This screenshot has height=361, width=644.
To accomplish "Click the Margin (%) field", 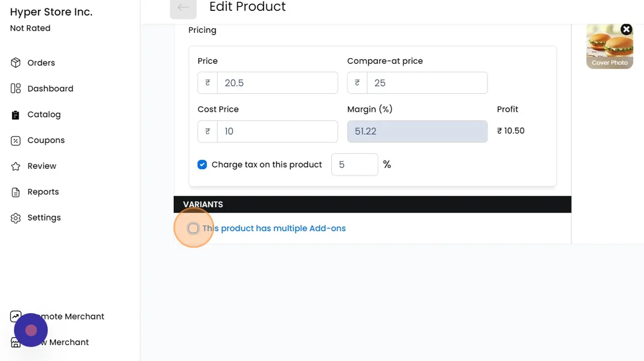I will (x=417, y=131).
